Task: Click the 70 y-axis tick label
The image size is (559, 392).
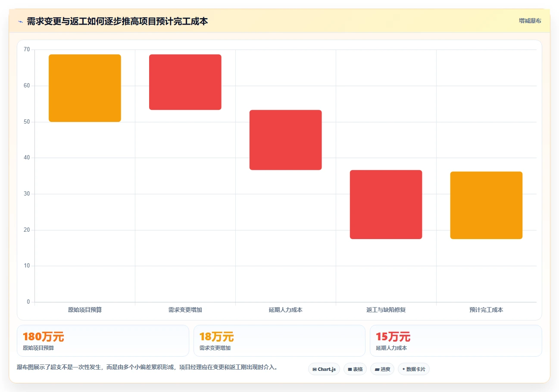Action: (27, 50)
